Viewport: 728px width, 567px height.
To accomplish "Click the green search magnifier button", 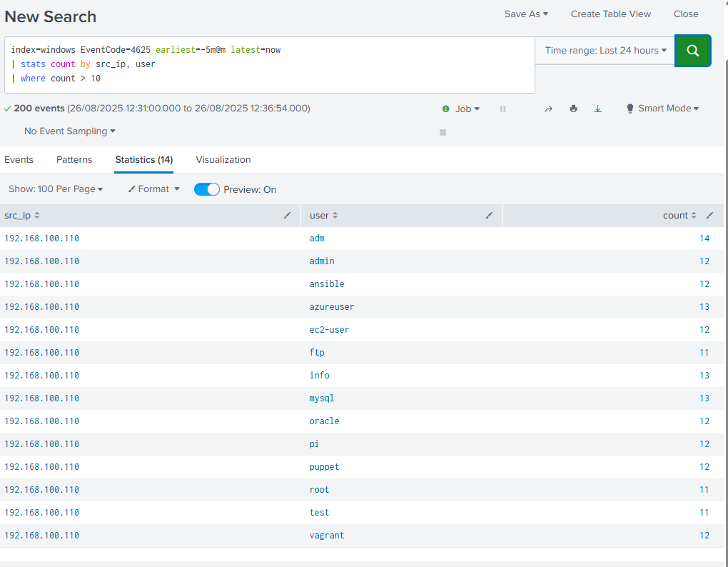I will [x=692, y=51].
